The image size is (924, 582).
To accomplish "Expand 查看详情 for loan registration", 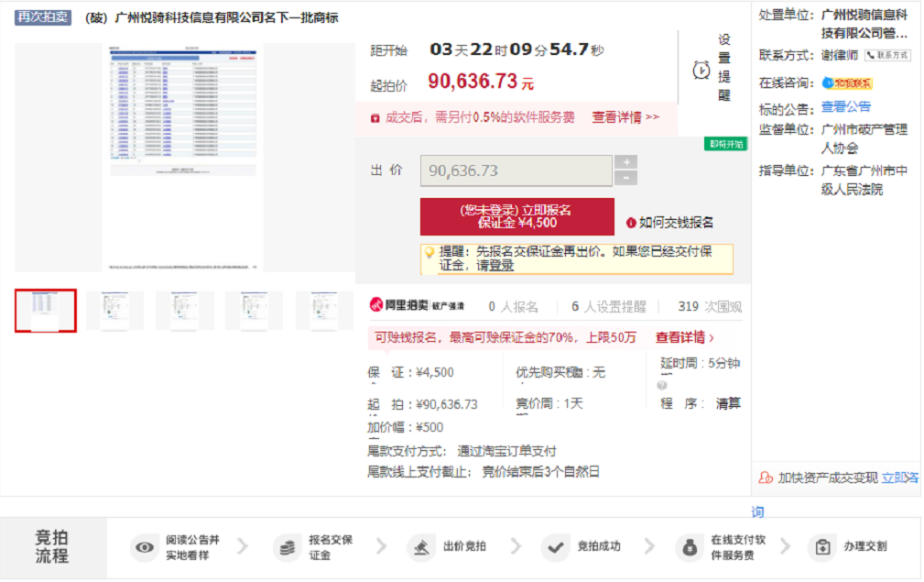I will tap(684, 337).
